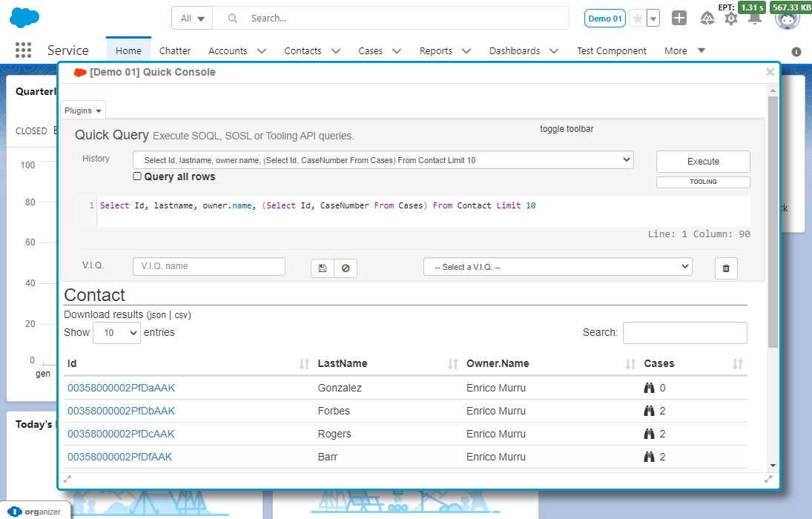
Task: Open the Test Component tab
Action: (x=612, y=50)
